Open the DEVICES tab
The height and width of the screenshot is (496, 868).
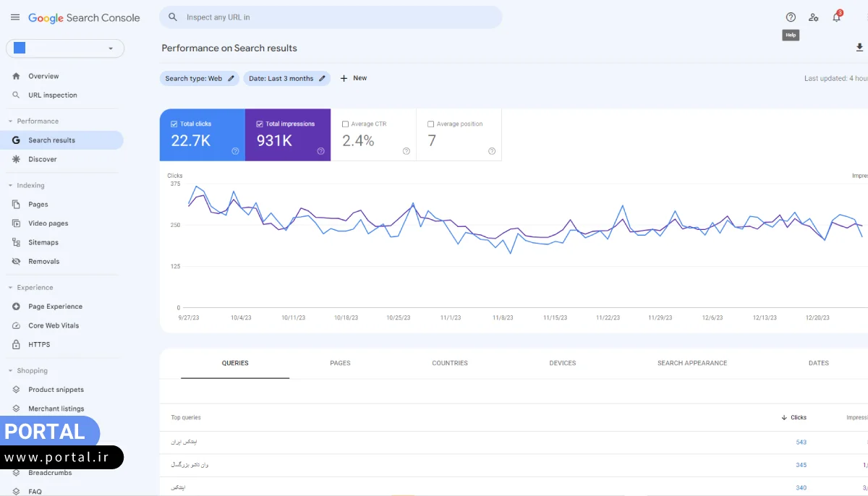(x=562, y=363)
